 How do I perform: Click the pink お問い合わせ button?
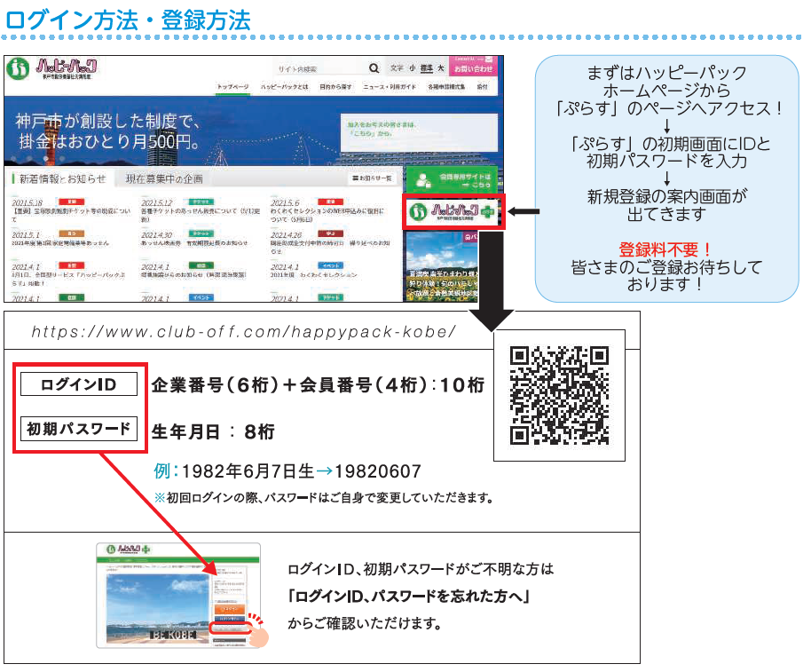point(473,67)
